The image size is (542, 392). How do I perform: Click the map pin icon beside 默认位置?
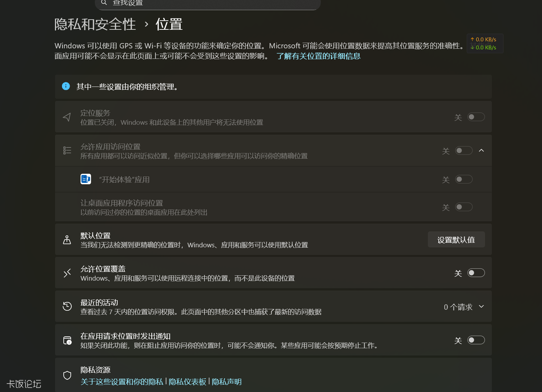click(x=67, y=240)
